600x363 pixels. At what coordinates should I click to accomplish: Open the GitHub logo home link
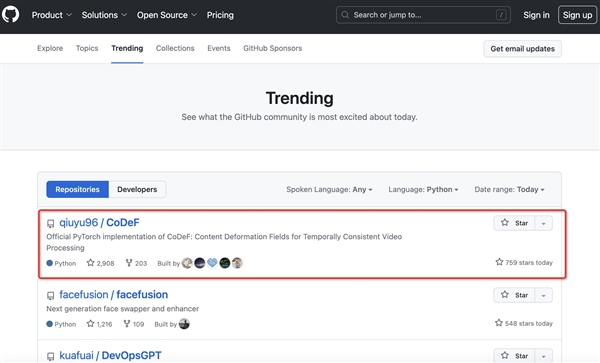[x=10, y=15]
